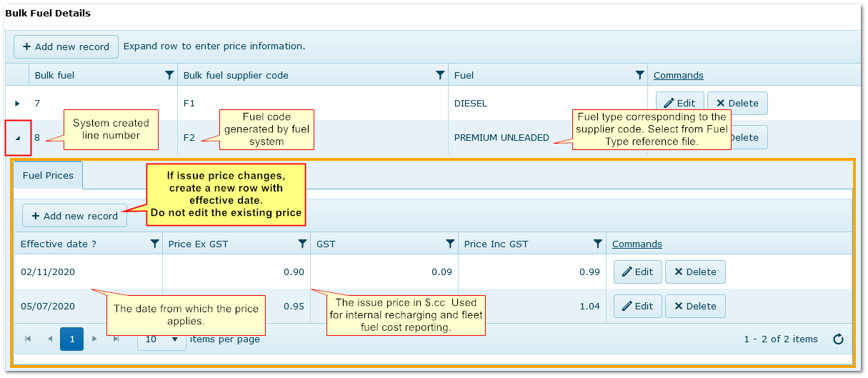This screenshot has height=378, width=868.
Task: Open filter for Bulk fuel supplier code
Action: 440,75
